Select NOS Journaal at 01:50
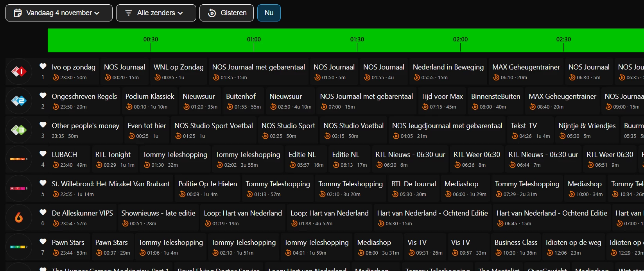644x271 pixels. (334, 71)
